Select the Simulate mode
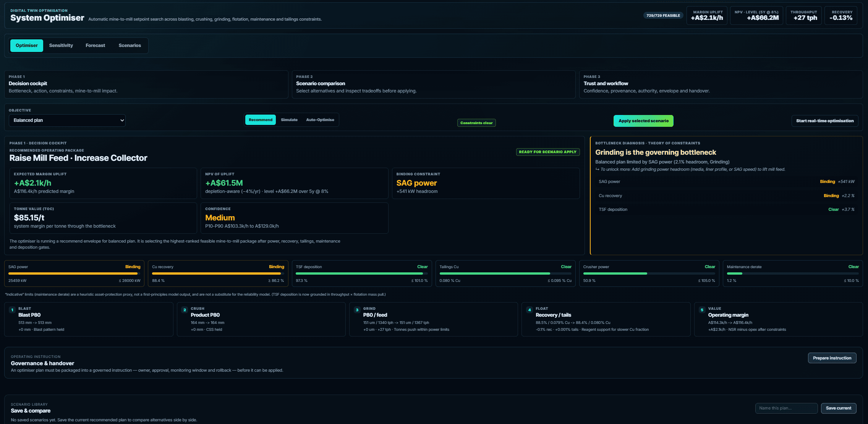Image resolution: width=868 pixels, height=424 pixels. [289, 120]
